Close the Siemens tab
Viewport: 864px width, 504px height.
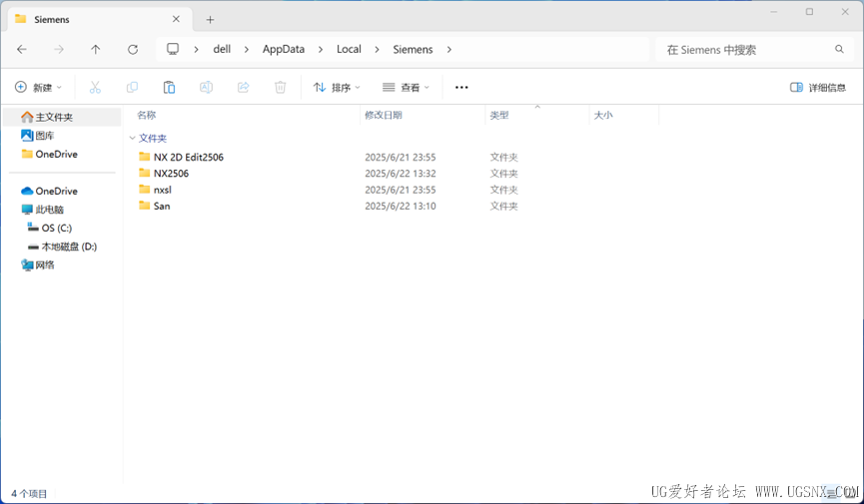click(176, 19)
